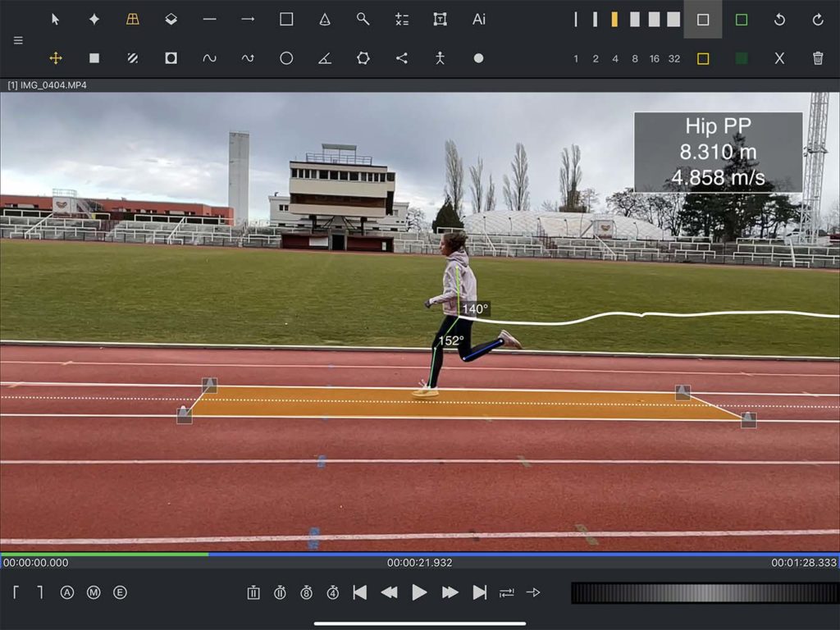Open the hamburger menu
840x630 pixels.
point(18,39)
